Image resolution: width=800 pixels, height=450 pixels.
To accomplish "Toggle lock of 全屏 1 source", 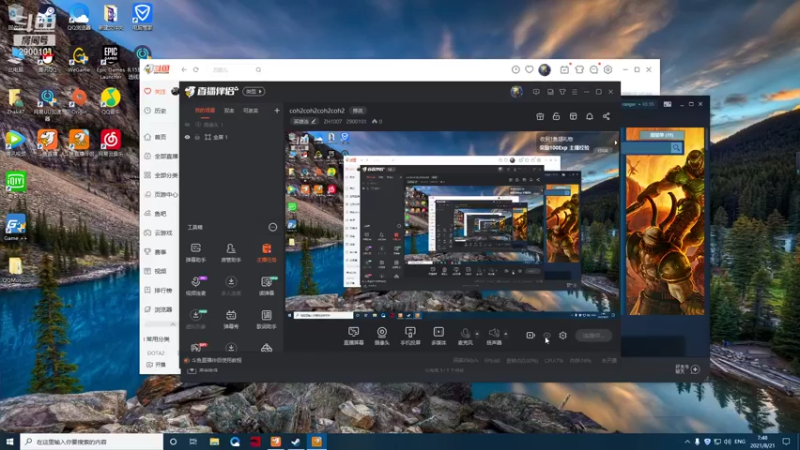I will click(197, 137).
